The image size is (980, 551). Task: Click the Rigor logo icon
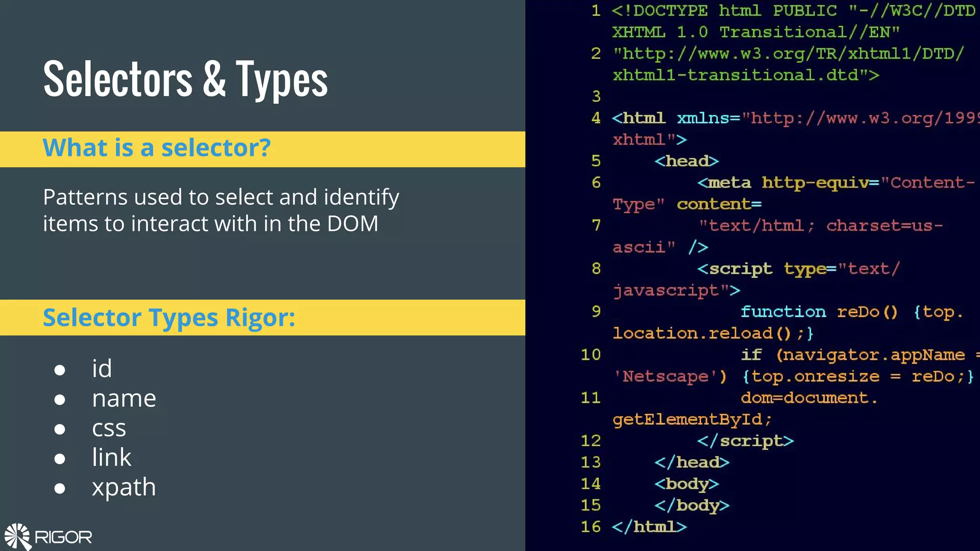tap(18, 536)
